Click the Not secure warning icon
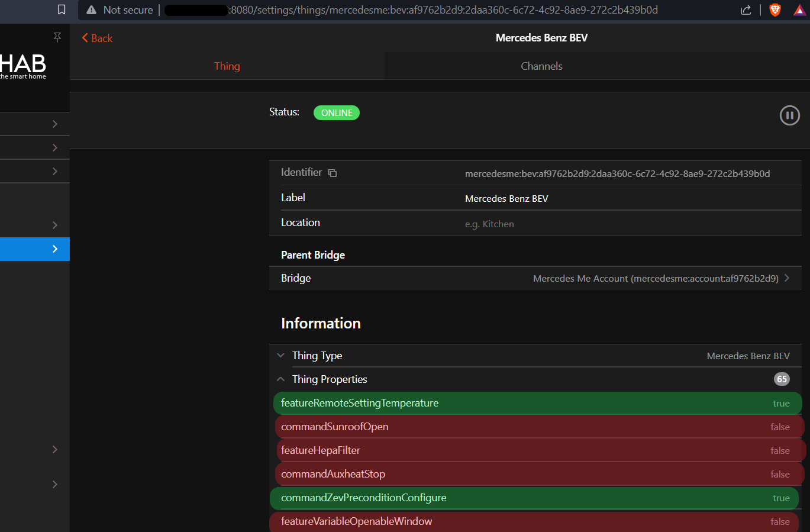Image resolution: width=810 pixels, height=532 pixels. (x=91, y=9)
